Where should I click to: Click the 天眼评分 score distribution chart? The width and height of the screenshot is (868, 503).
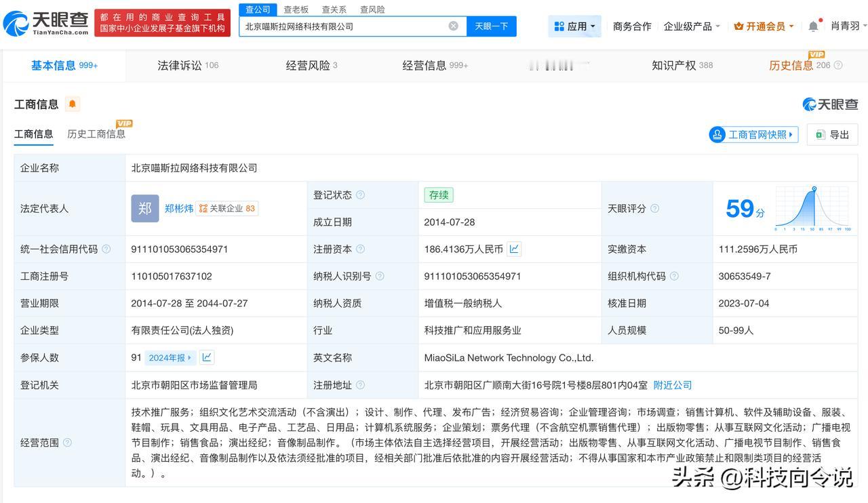(813, 209)
